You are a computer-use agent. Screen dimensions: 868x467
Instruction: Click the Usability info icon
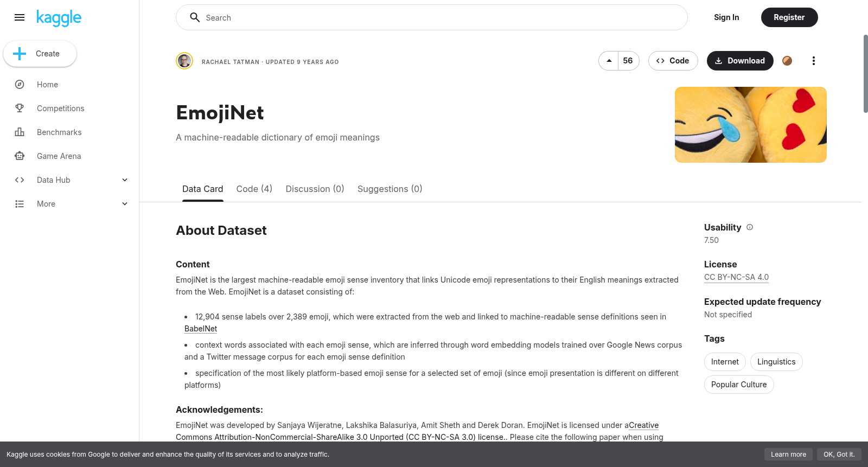[x=750, y=227]
